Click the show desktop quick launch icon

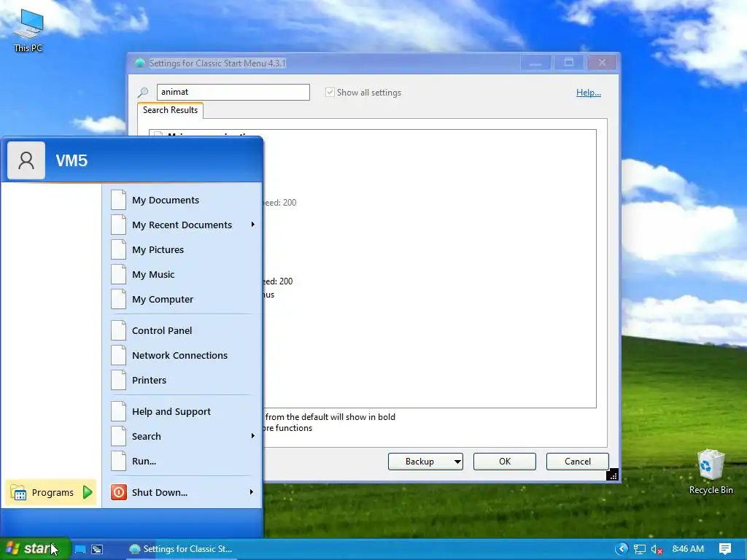80,549
